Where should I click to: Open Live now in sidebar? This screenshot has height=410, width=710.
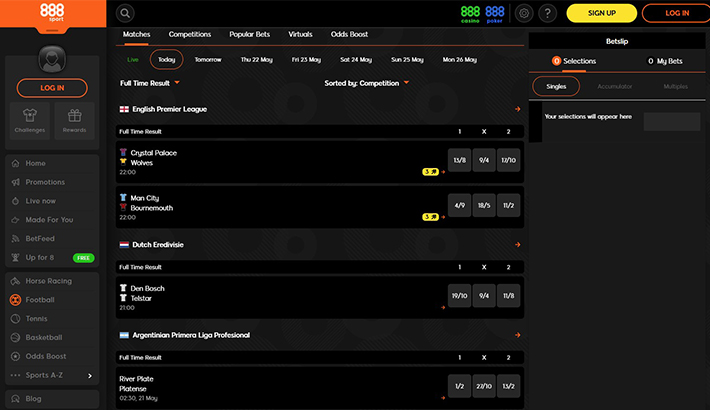[x=52, y=201]
